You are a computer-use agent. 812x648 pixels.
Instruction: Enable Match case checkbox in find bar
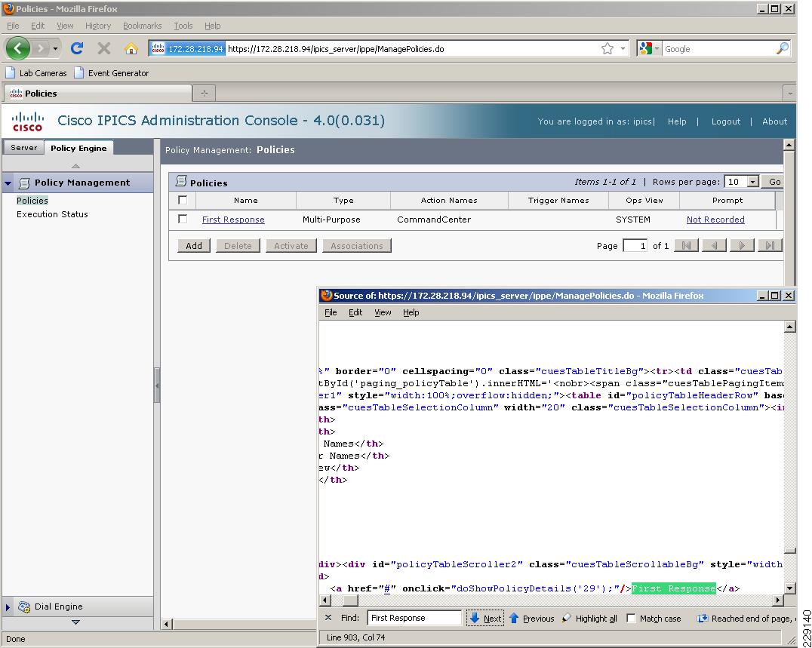tap(631, 618)
